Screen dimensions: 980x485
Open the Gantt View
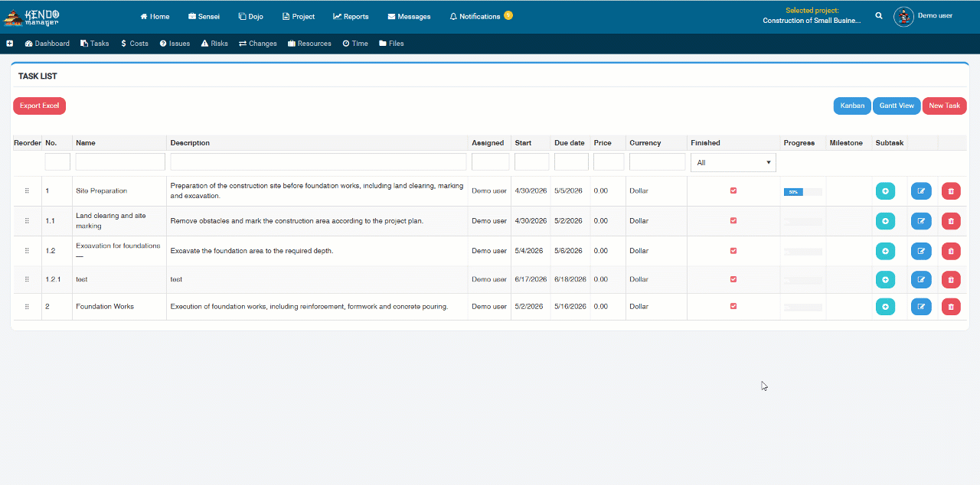pos(897,106)
